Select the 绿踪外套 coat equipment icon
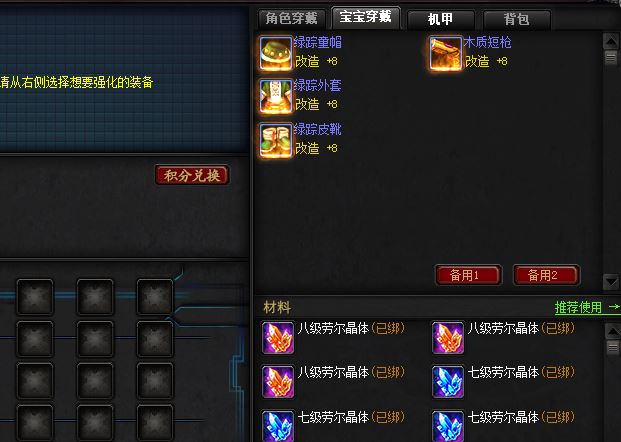621x442 pixels. point(276,96)
